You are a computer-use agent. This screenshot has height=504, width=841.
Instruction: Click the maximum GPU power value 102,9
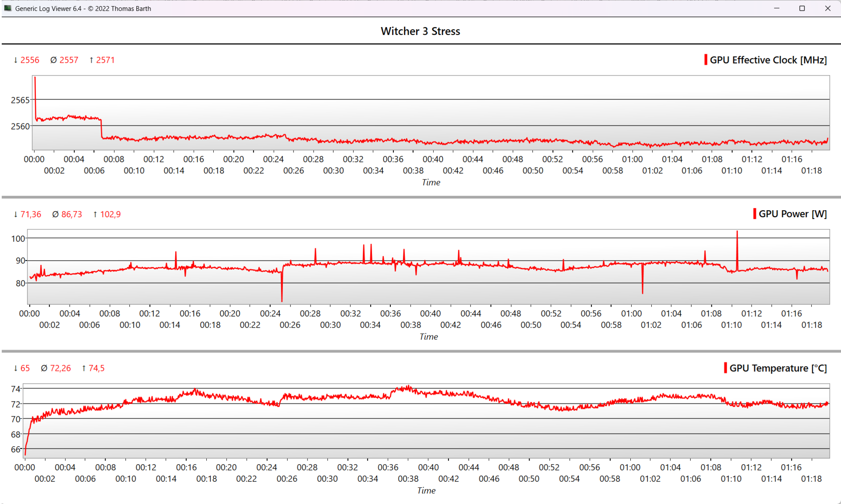(110, 214)
